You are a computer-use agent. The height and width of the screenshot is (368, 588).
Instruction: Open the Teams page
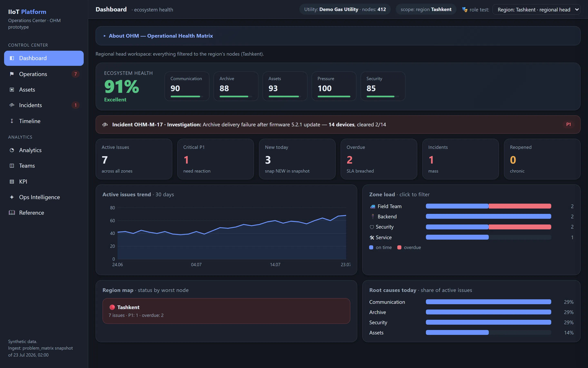(44, 166)
